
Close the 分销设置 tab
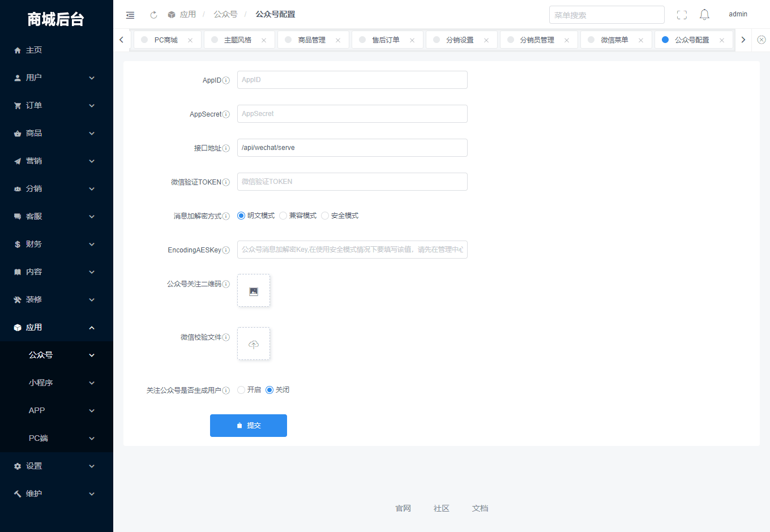point(486,40)
